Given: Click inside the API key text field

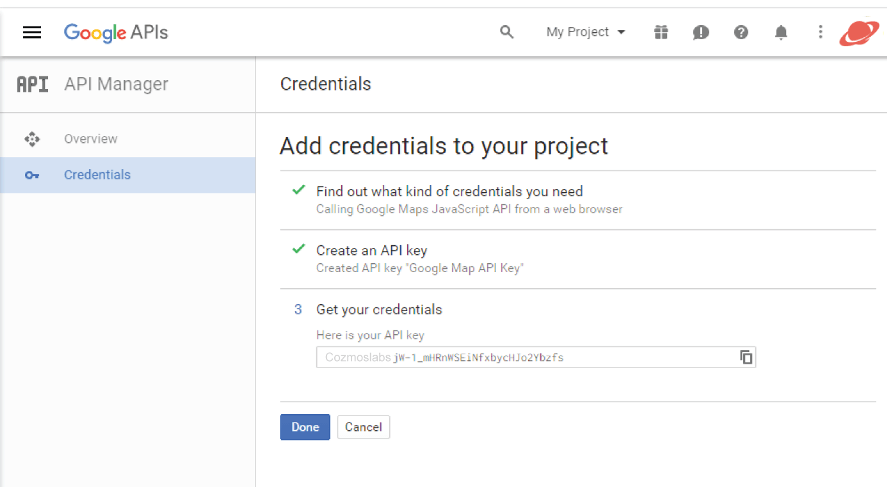Looking at the screenshot, I should (536, 357).
